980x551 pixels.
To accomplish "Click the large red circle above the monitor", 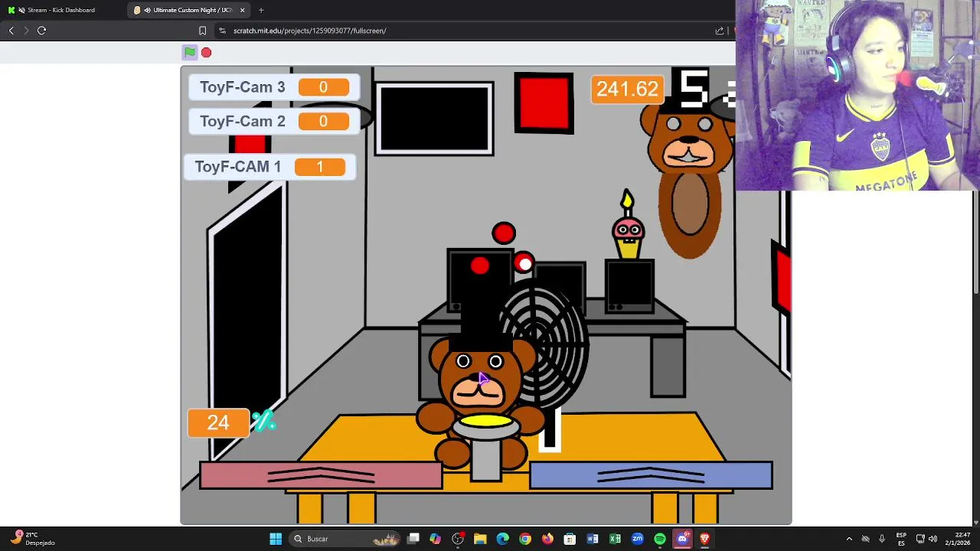I will (x=504, y=233).
